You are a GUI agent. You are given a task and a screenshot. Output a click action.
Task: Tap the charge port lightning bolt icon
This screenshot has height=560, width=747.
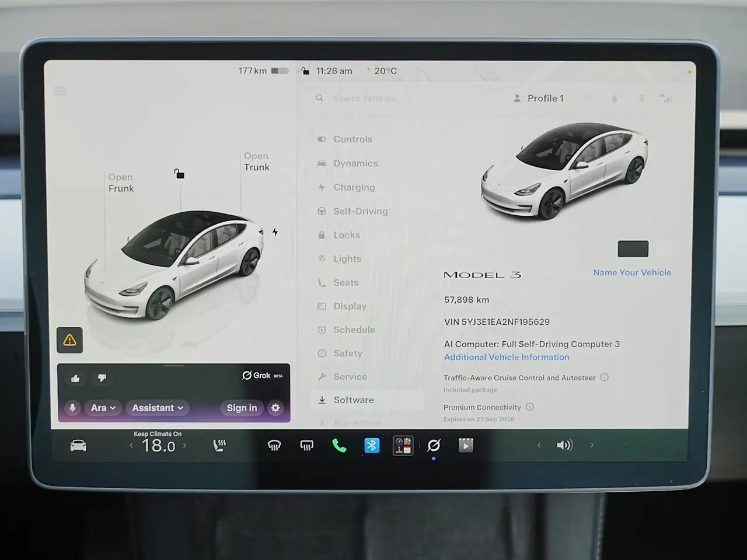point(275,232)
